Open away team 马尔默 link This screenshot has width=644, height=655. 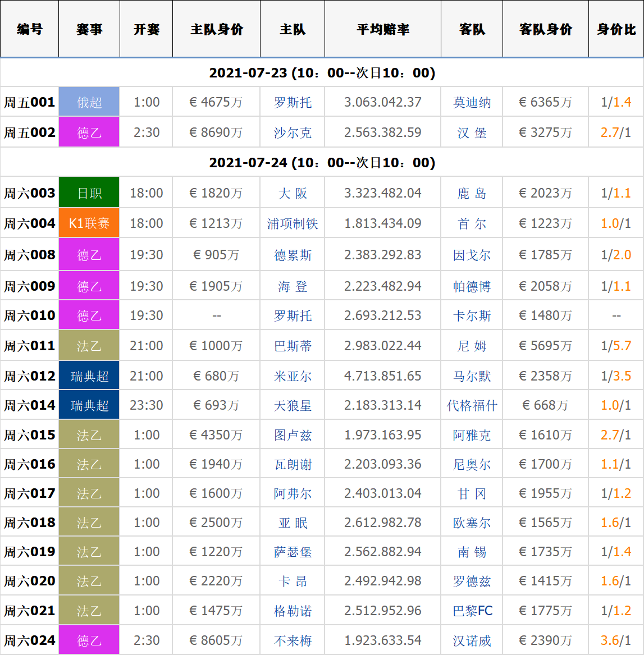tap(472, 377)
